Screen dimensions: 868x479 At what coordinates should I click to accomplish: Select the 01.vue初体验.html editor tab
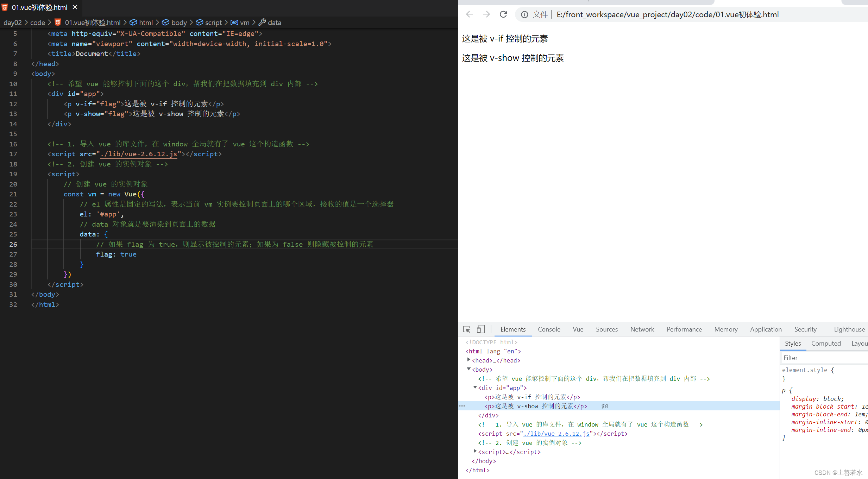point(39,7)
